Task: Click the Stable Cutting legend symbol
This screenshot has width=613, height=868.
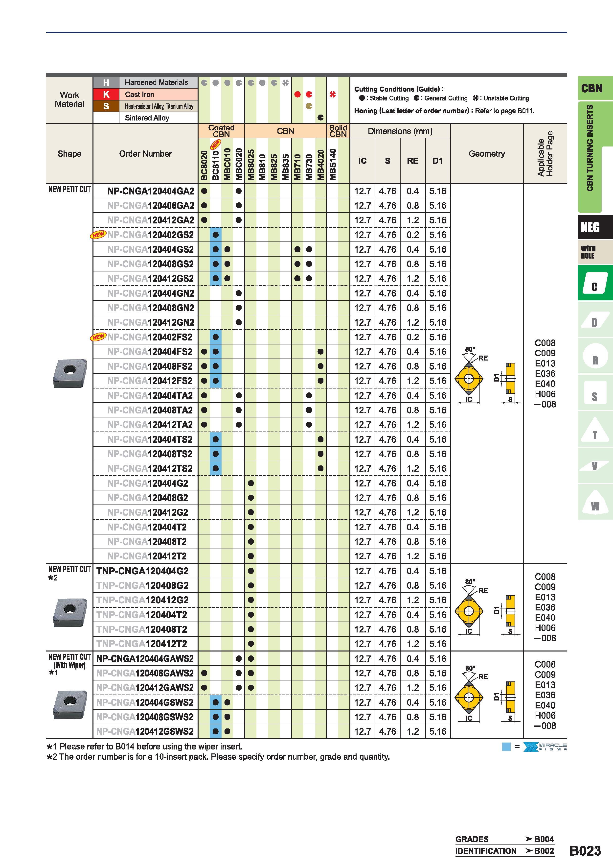Action: pyautogui.click(x=362, y=98)
